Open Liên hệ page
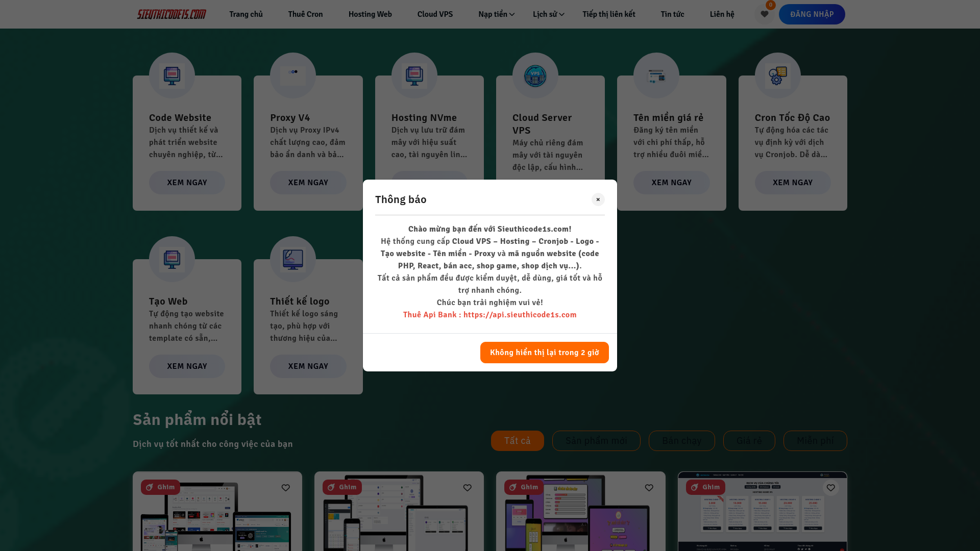Viewport: 980px width, 551px height. 722,14
